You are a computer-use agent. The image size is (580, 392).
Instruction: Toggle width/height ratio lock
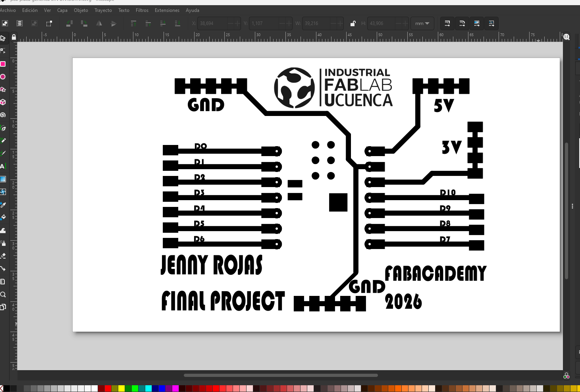(x=353, y=23)
